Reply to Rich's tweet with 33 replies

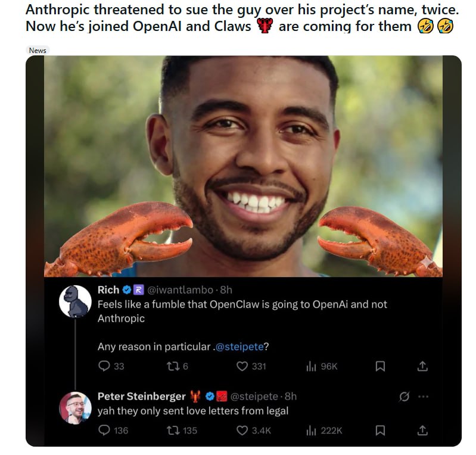104,366
